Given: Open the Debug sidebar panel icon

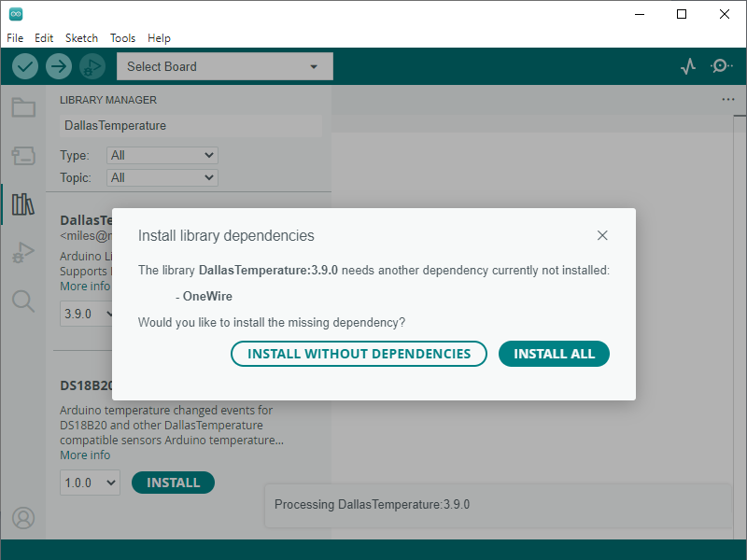Looking at the screenshot, I should coord(23,253).
